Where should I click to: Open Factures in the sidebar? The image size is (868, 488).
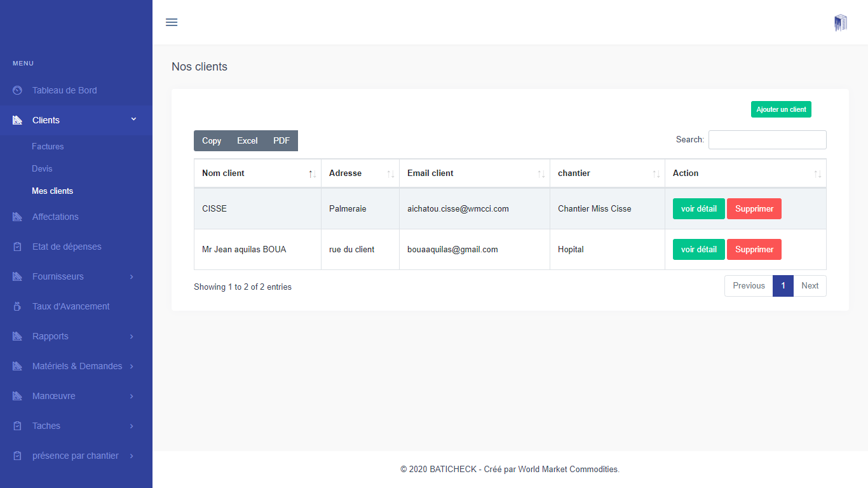pos(48,146)
